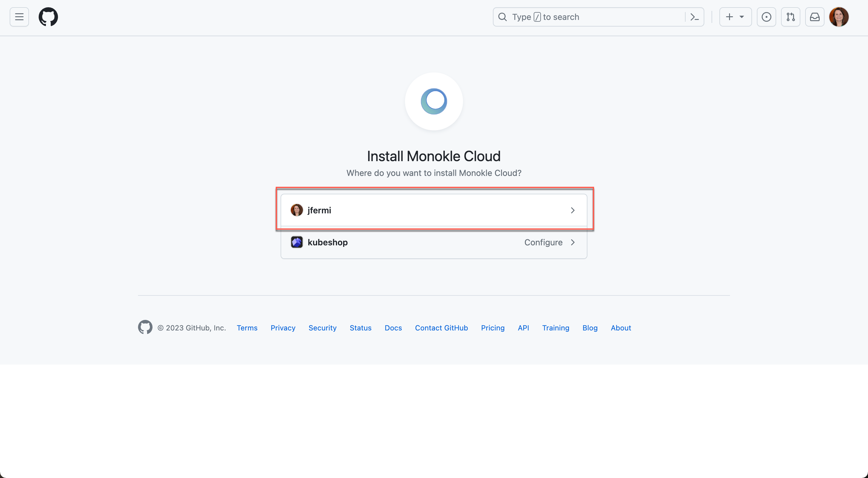Viewport: 868px width, 478px height.
Task: Open the Blog footer link
Action: pos(590,328)
